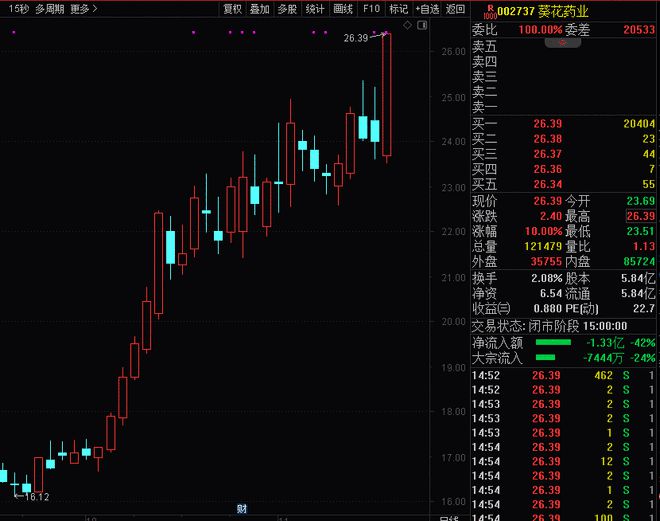Click the 大宗流入 green bar
Viewport: 660px width, 521px height.
[545, 358]
